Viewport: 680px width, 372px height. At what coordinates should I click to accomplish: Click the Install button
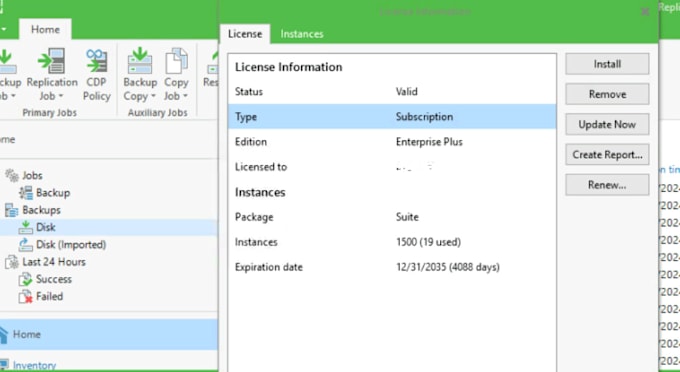[x=607, y=64]
